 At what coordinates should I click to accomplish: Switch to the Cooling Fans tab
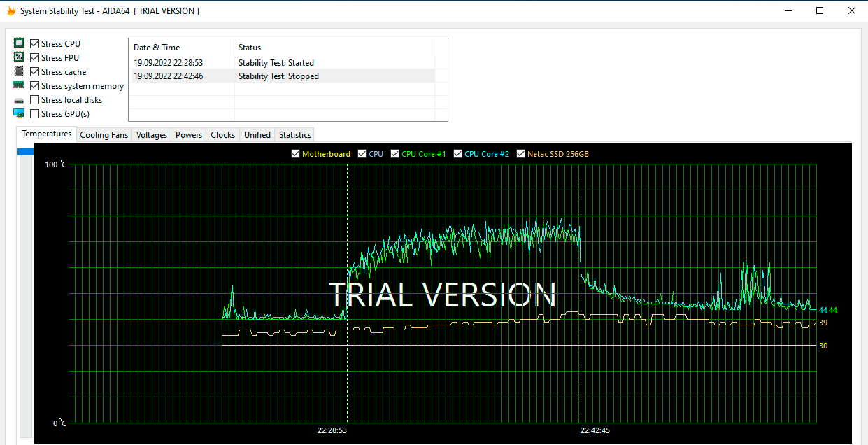click(104, 135)
